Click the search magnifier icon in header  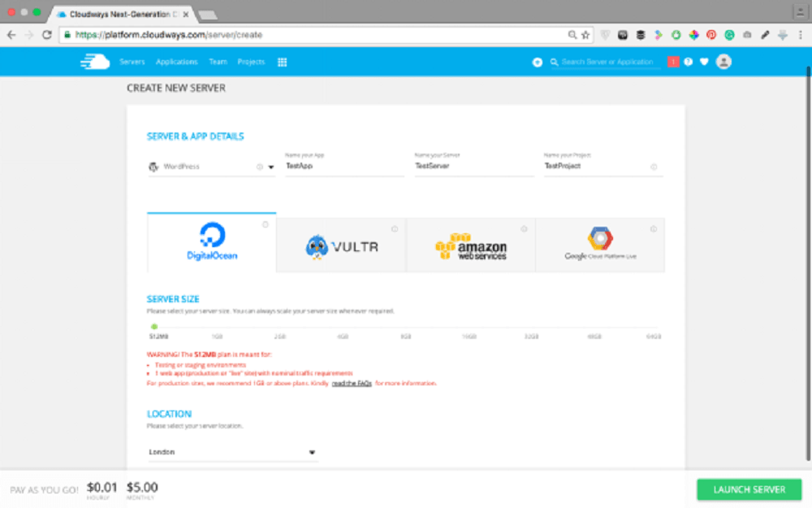coord(554,63)
